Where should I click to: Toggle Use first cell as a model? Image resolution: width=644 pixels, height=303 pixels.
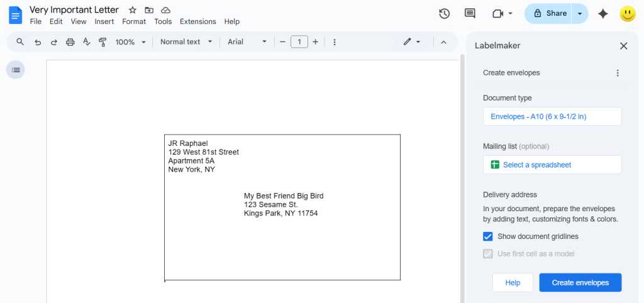click(488, 254)
